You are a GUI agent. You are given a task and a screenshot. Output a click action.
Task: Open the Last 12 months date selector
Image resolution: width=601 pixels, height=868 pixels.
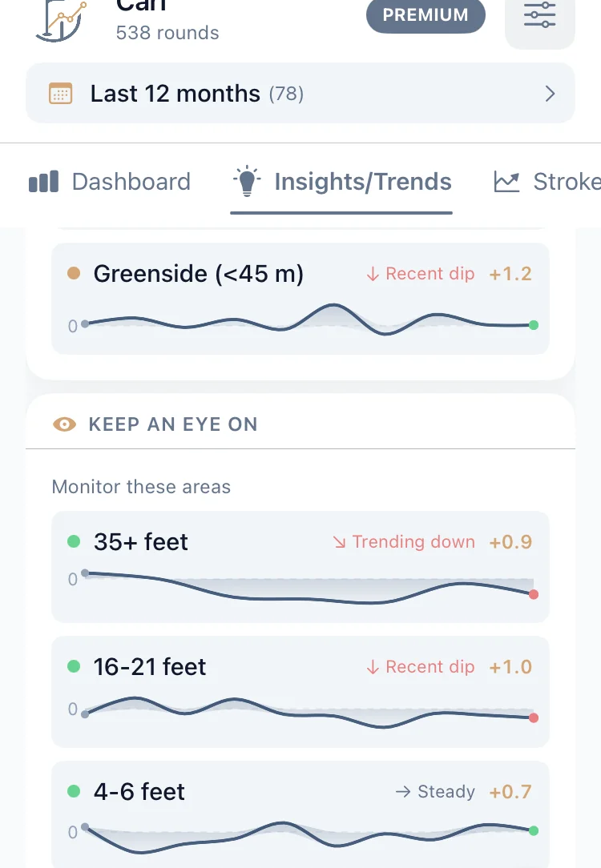[x=300, y=94]
